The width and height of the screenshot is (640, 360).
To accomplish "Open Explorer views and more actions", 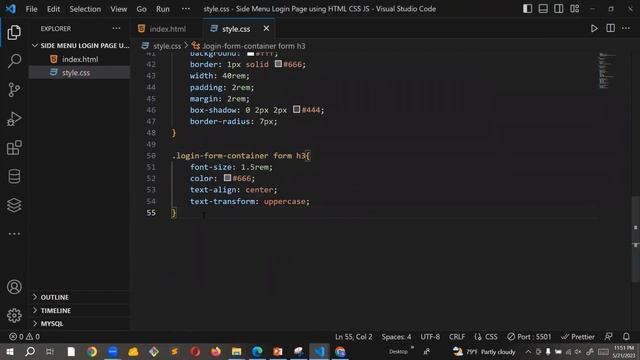I will tap(116, 29).
